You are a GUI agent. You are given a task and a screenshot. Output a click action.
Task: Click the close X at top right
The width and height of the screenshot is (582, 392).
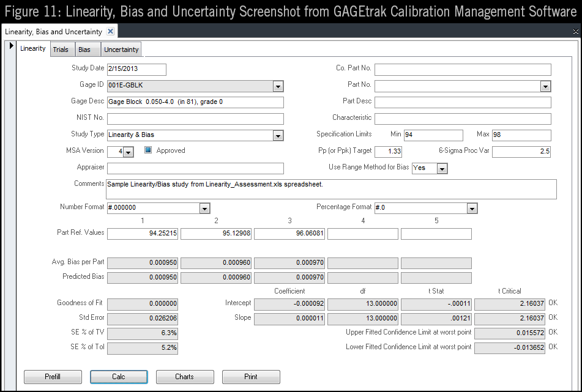tap(575, 31)
